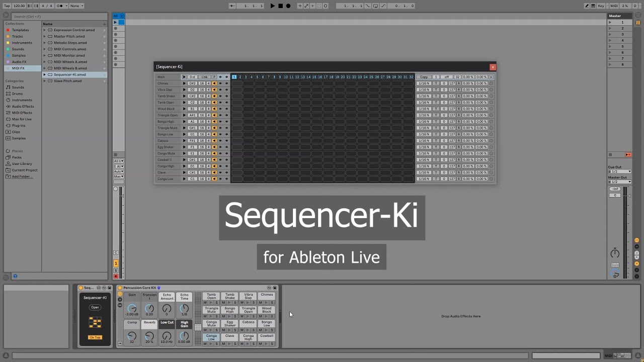
Task: Click Copy button in sequencer header
Action: (x=424, y=77)
